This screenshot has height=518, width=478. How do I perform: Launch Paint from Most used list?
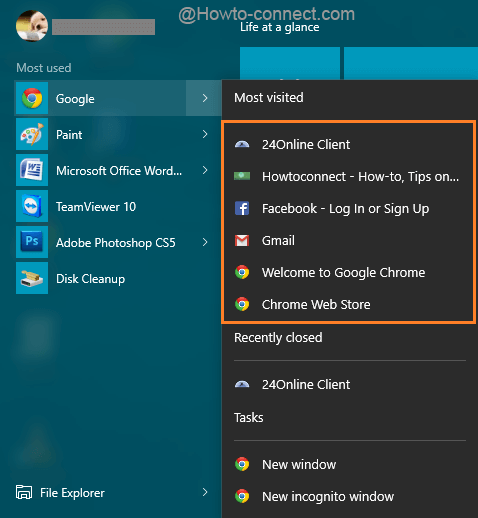[69, 135]
